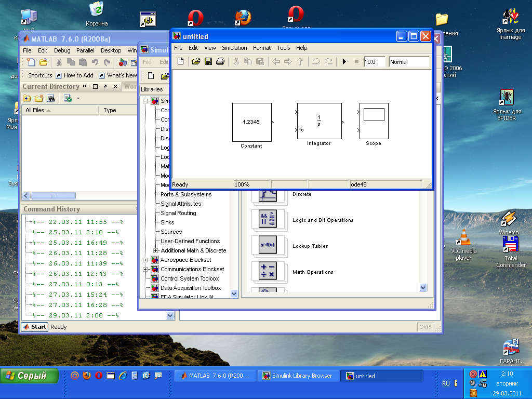Select Sources in the library tree

pos(171,232)
